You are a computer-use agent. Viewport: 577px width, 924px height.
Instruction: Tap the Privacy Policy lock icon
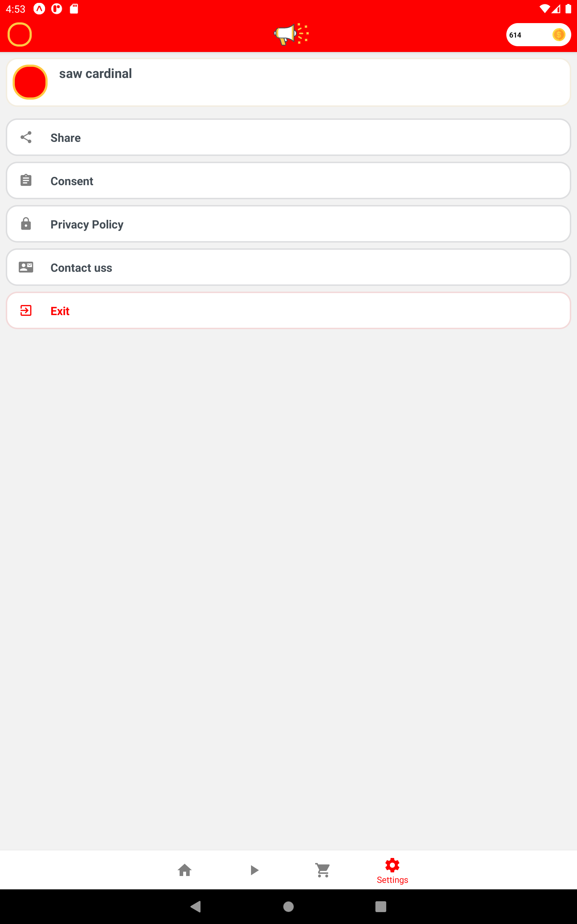(x=26, y=224)
